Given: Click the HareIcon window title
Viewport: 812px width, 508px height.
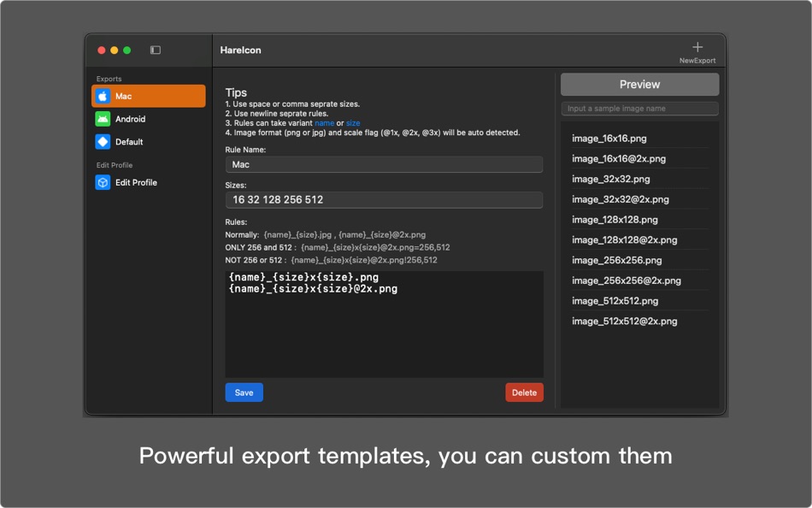Looking at the screenshot, I should (x=240, y=50).
